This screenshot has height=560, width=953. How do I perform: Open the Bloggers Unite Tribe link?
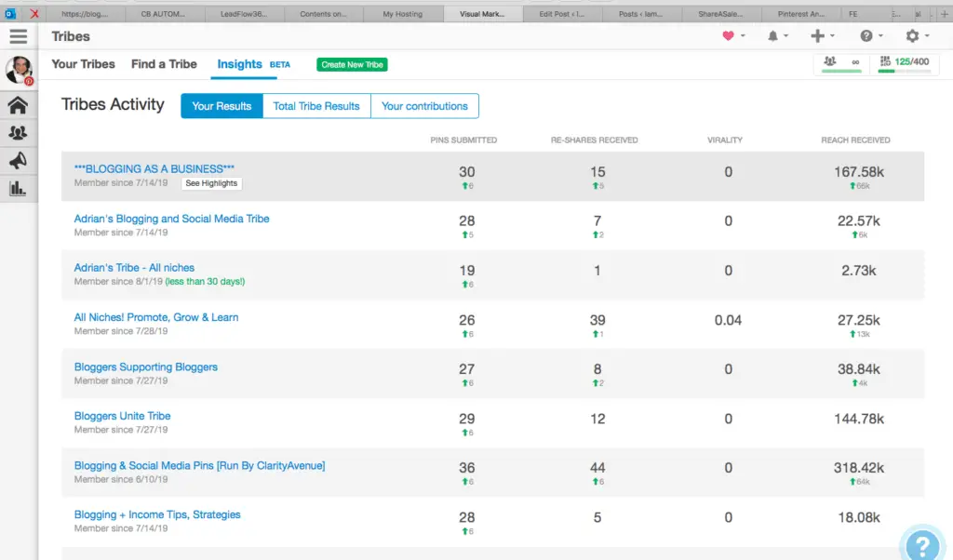[x=122, y=416]
